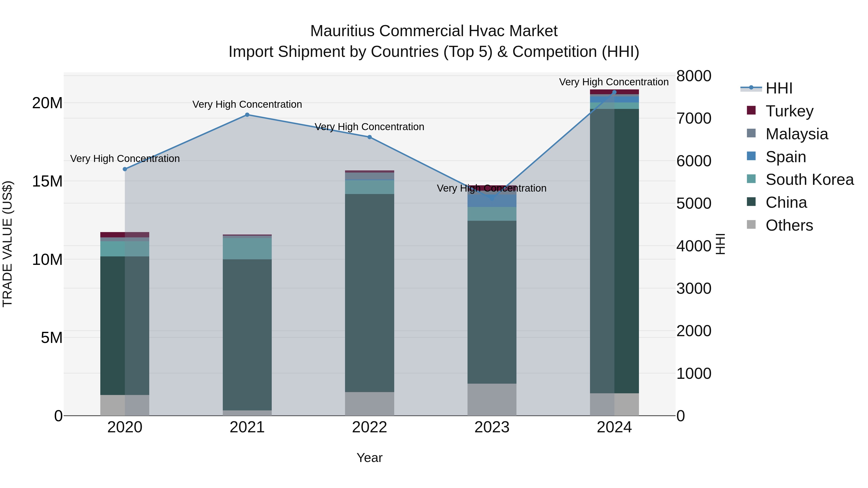Click the 5000 tick on the HHI axis

click(694, 203)
